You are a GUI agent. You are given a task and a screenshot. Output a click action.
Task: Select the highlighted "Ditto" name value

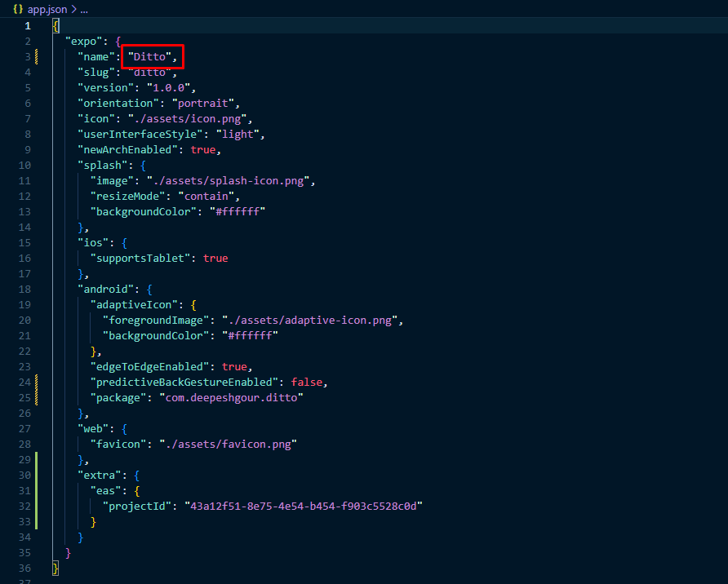[152, 56]
